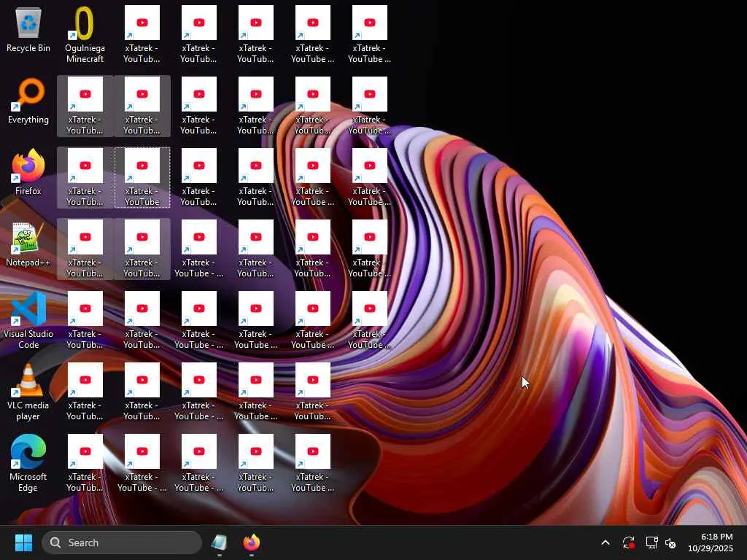The height and width of the screenshot is (560, 747).
Task: Open the notepad-like app on the taskbar
Action: pyautogui.click(x=219, y=542)
